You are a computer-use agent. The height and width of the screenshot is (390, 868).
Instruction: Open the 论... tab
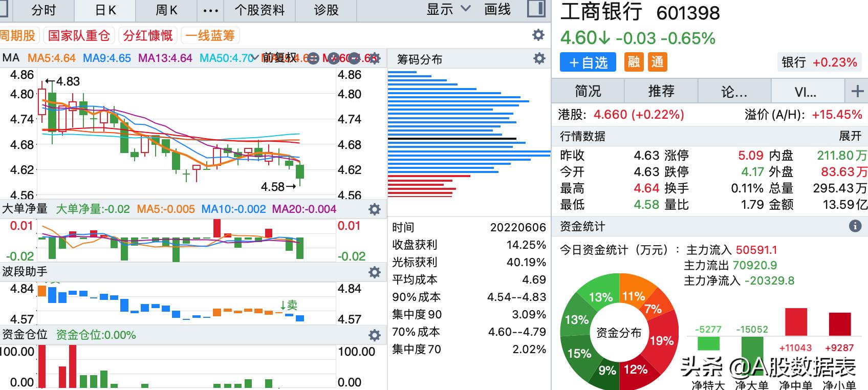pos(734,91)
